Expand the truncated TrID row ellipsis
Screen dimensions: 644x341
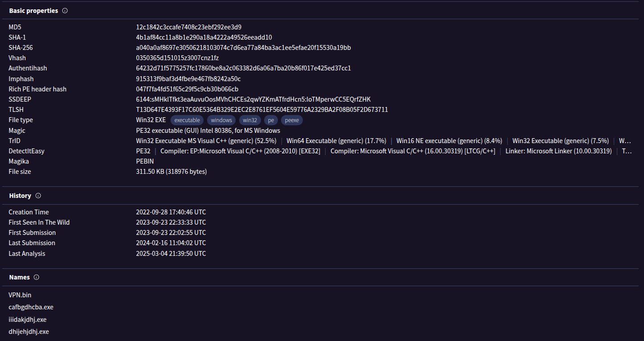(x=624, y=141)
